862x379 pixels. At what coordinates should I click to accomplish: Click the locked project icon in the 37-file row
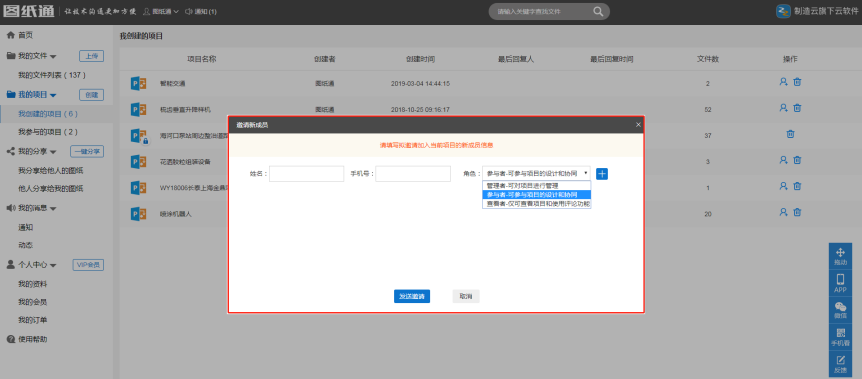(140, 136)
